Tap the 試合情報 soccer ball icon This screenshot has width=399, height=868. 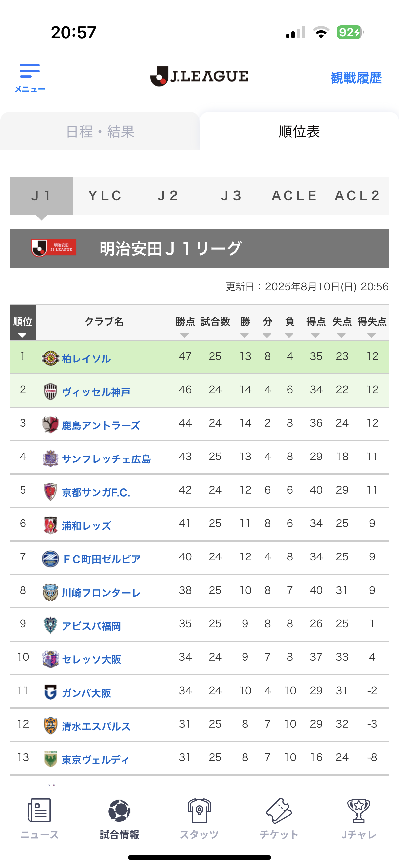coord(119,810)
